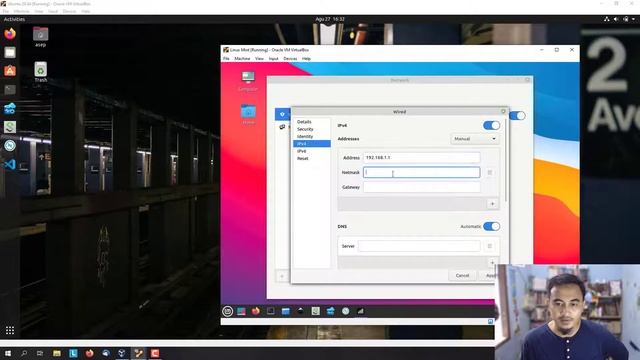The image size is (640, 360).
Task: Select Security in Wired sidebar
Action: [x=305, y=129]
